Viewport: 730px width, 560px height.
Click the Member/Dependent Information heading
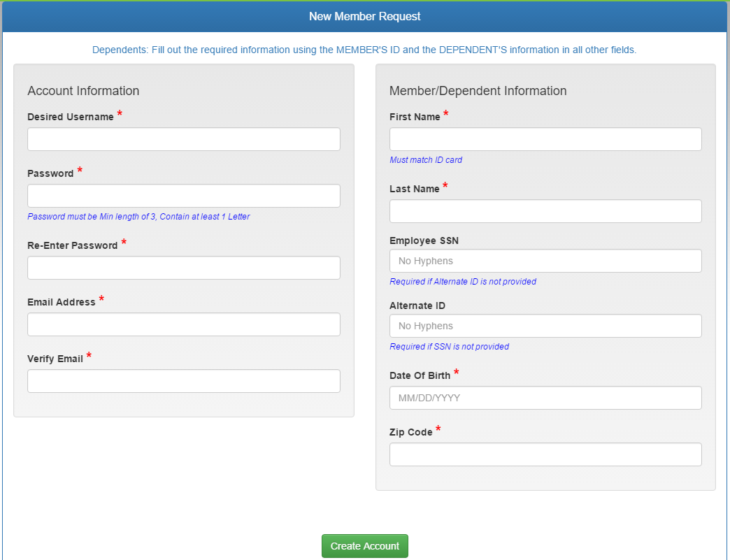[x=478, y=91]
